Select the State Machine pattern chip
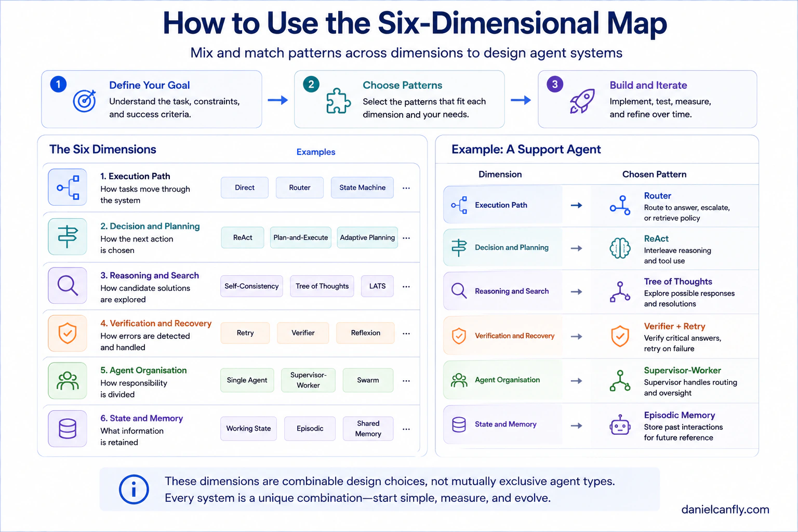Screen dimensions: 798x532 point(362,188)
